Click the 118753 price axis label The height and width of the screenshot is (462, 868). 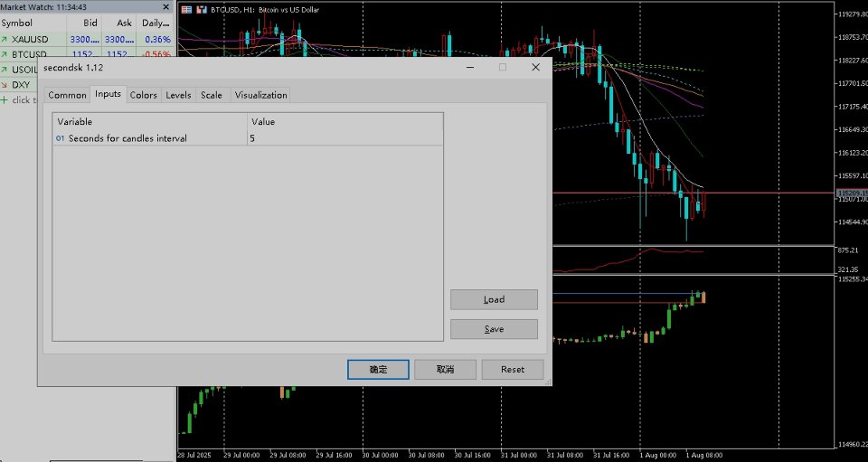[853, 38]
